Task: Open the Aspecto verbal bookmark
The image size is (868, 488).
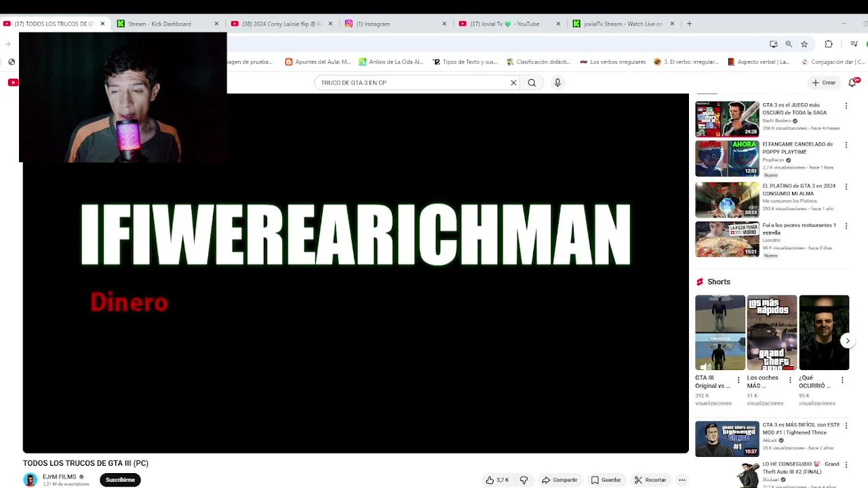Action: tap(759, 62)
